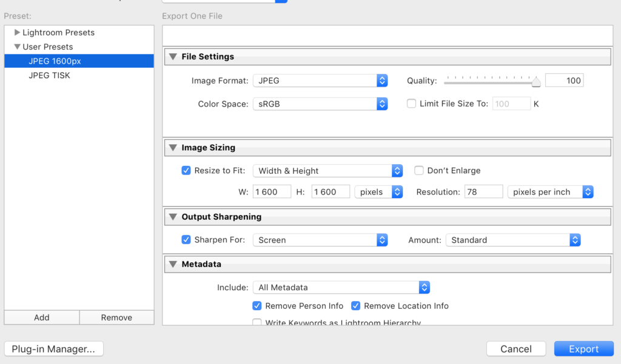Collapse the File Settings section triangle
Viewport: 621px width, 364px height.
coord(173,56)
